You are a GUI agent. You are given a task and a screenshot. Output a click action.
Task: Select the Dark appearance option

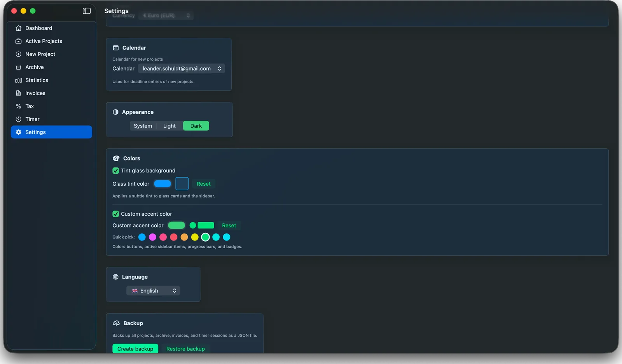click(196, 126)
